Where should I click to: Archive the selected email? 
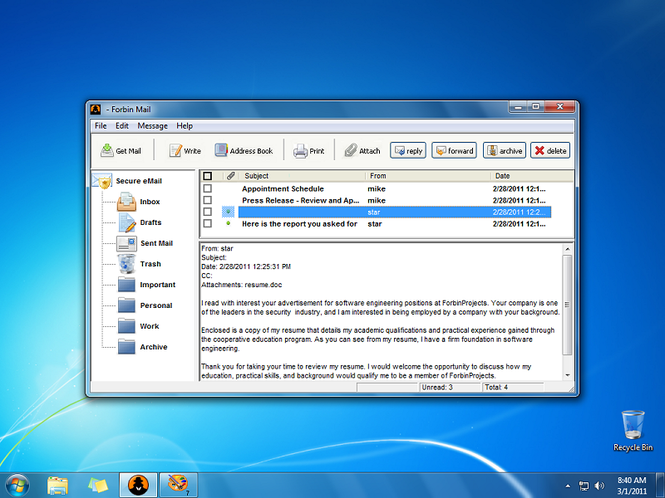(504, 151)
